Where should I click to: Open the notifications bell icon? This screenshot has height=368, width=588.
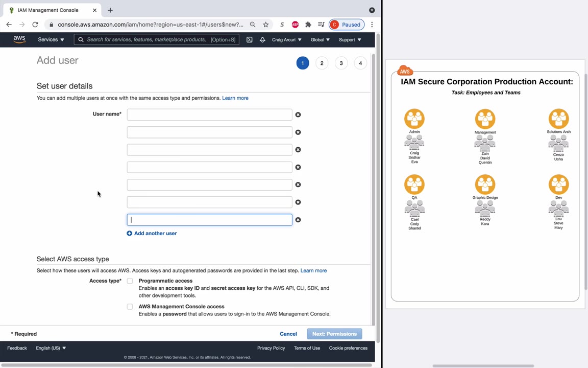click(x=262, y=39)
